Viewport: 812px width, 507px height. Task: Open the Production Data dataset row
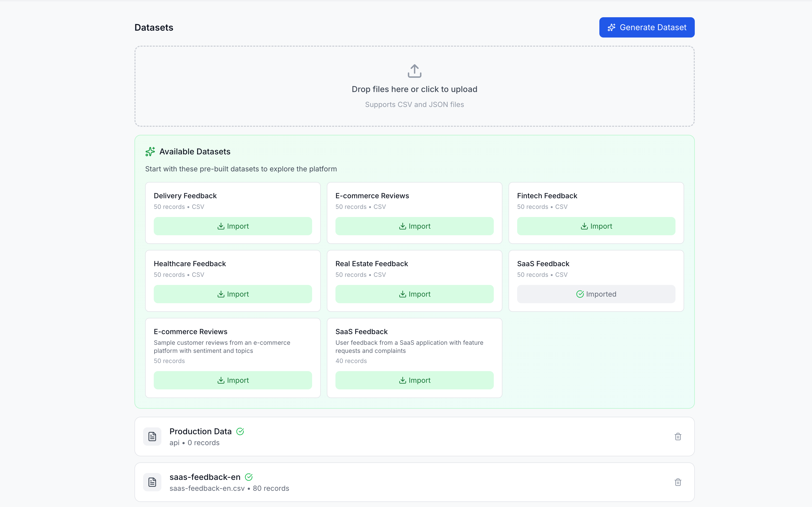coord(403,436)
